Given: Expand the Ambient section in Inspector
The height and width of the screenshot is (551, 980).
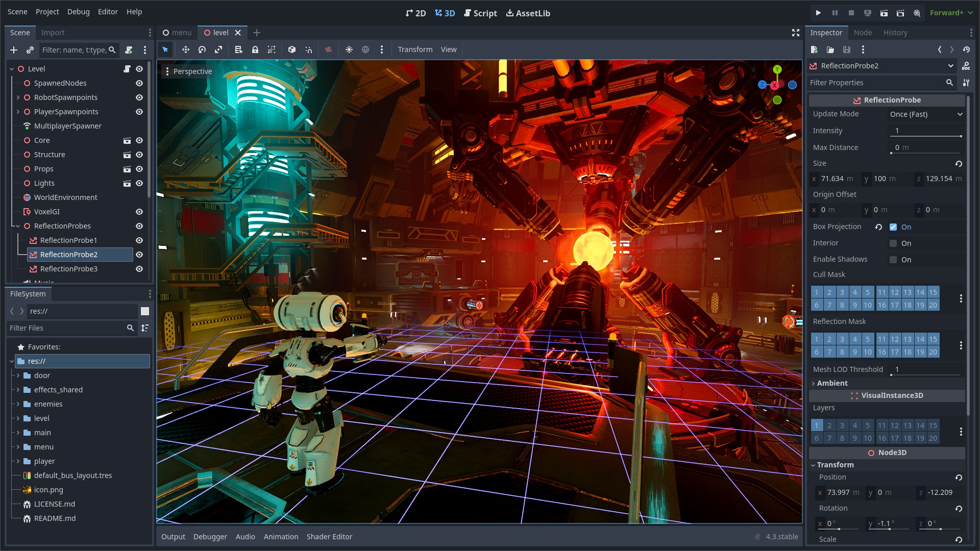Looking at the screenshot, I should click(834, 383).
